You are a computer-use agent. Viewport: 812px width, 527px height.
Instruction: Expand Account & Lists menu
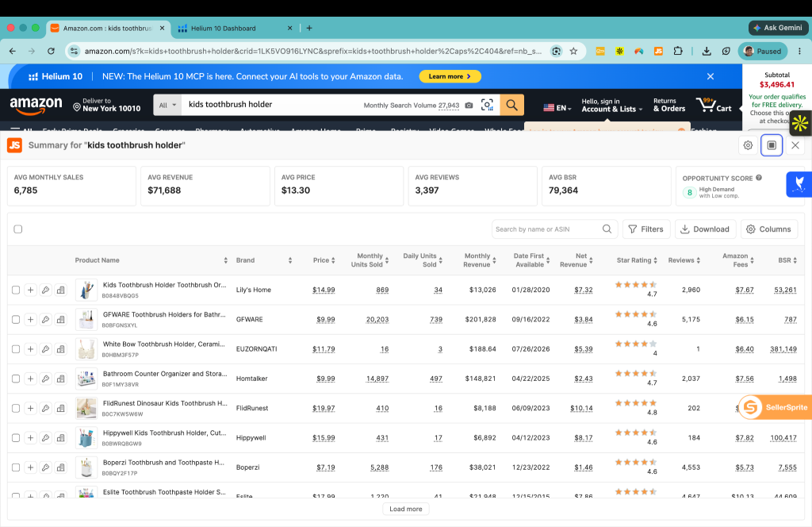click(x=611, y=106)
